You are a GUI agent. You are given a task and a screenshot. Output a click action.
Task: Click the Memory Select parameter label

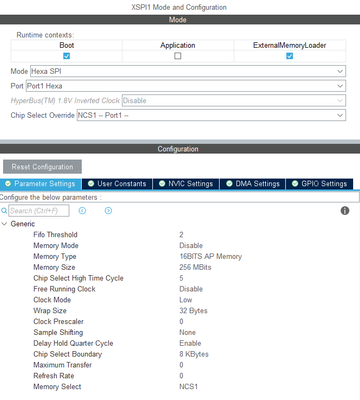coord(57,387)
